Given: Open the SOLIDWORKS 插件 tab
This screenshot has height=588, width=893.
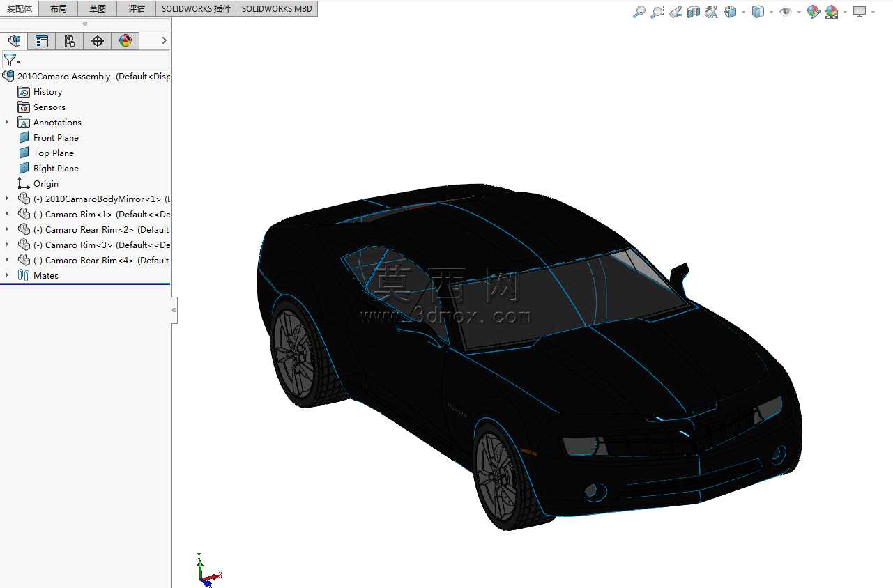Looking at the screenshot, I should click(196, 8).
